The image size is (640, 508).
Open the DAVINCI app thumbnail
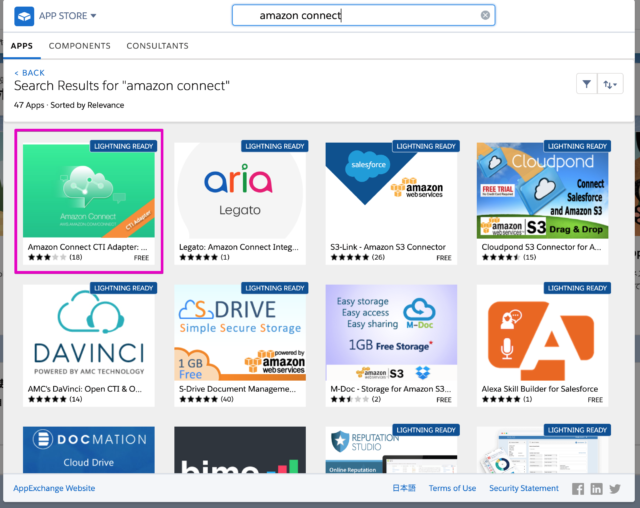click(x=89, y=333)
